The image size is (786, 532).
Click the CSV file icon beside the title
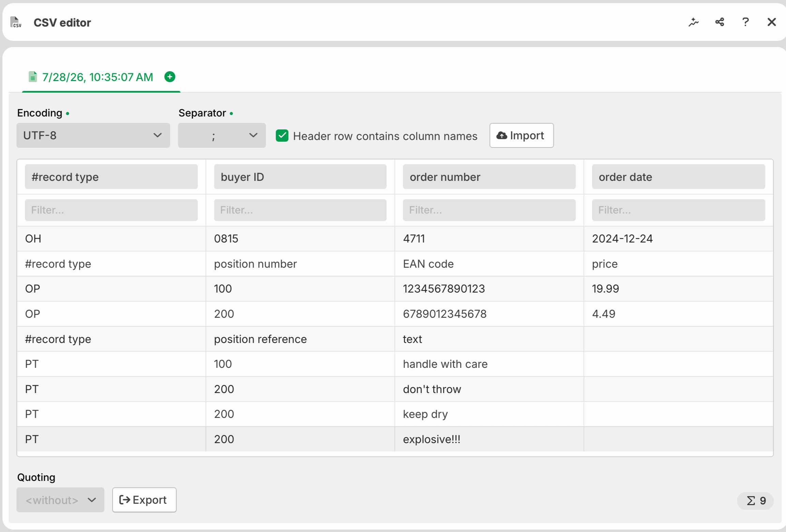point(16,22)
